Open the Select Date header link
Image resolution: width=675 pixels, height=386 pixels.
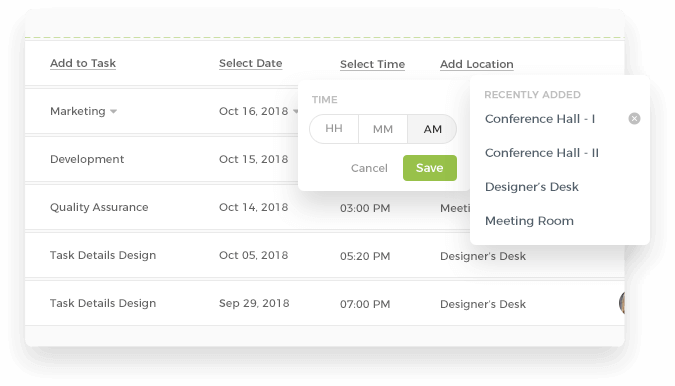click(251, 63)
